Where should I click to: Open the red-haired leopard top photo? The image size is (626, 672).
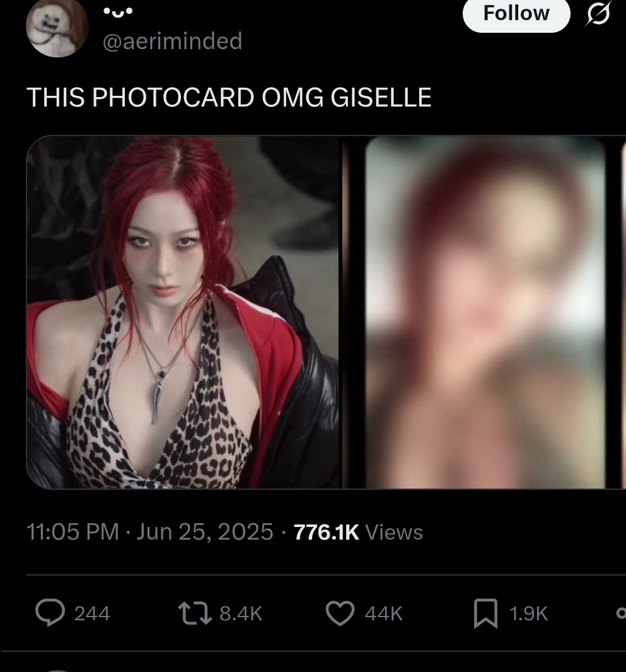click(x=183, y=312)
